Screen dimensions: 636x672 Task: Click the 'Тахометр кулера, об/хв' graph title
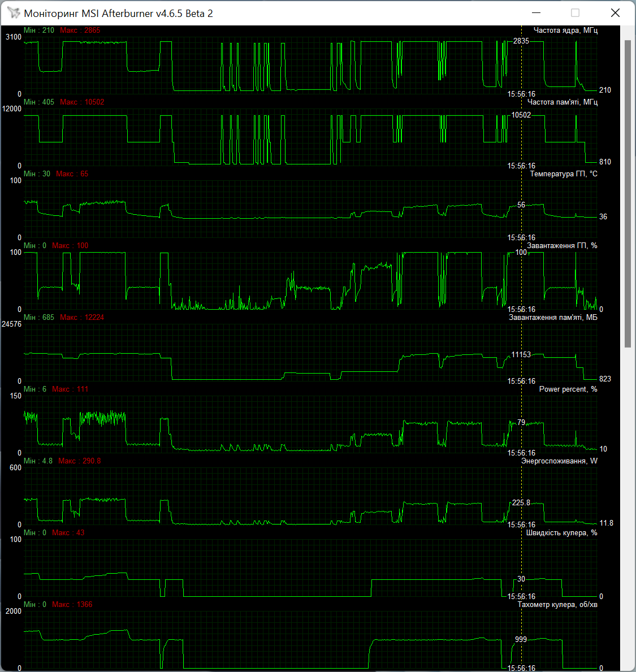pyautogui.click(x=557, y=605)
